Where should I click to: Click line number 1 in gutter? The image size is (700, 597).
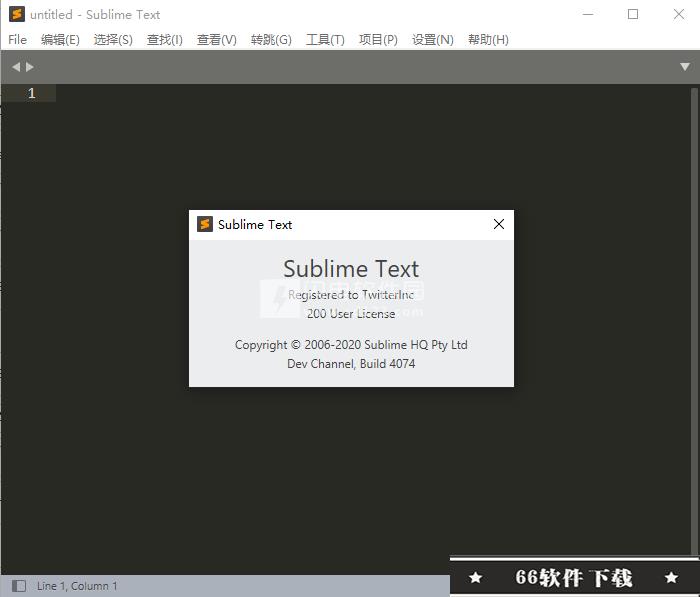(x=31, y=93)
